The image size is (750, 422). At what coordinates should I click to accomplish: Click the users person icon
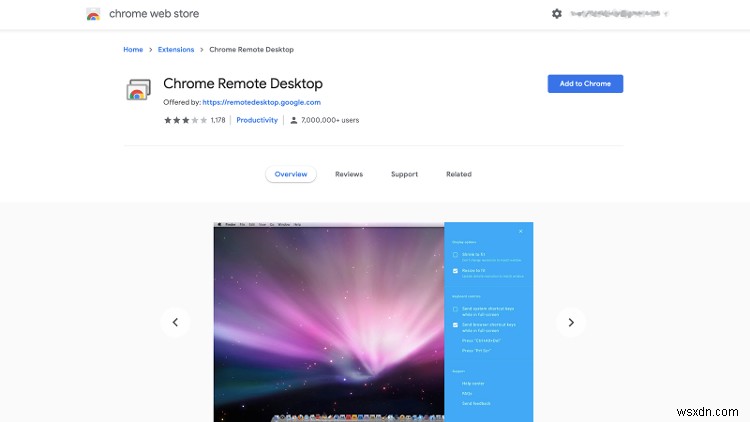pyautogui.click(x=294, y=120)
